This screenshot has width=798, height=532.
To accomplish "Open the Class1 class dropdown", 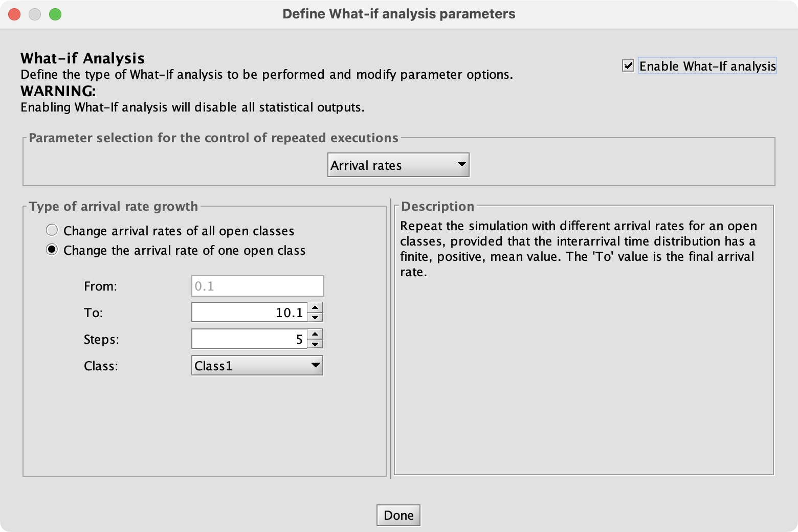I will tap(257, 366).
